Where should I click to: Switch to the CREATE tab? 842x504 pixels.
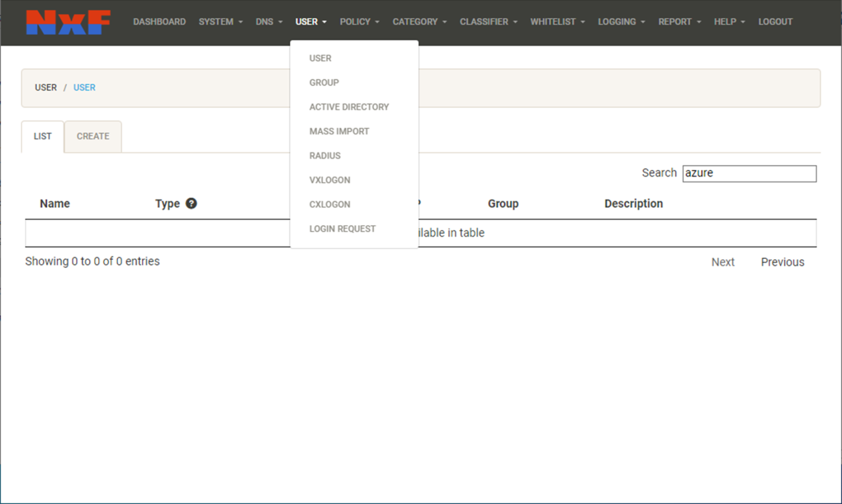pyautogui.click(x=93, y=136)
